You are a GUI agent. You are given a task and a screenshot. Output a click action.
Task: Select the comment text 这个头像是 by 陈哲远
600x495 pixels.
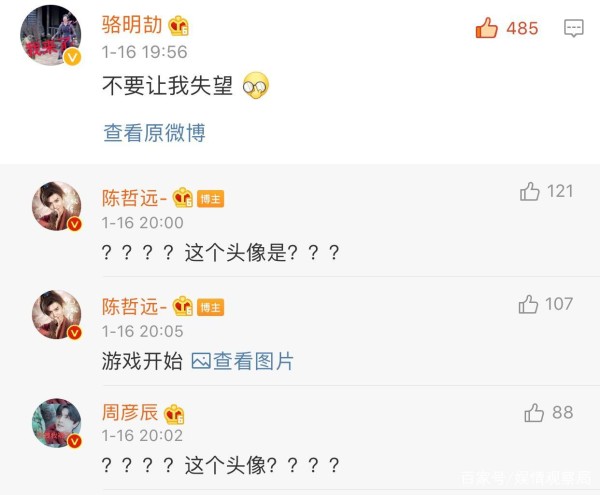[x=236, y=252]
